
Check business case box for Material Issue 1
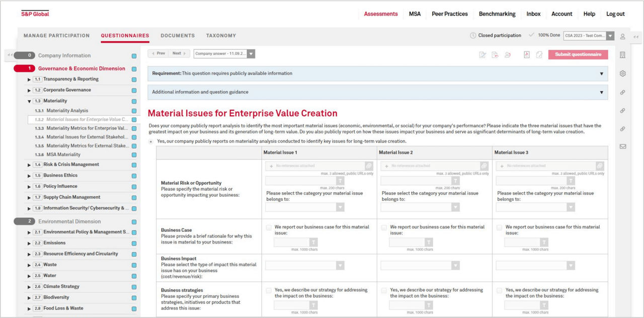click(x=269, y=227)
